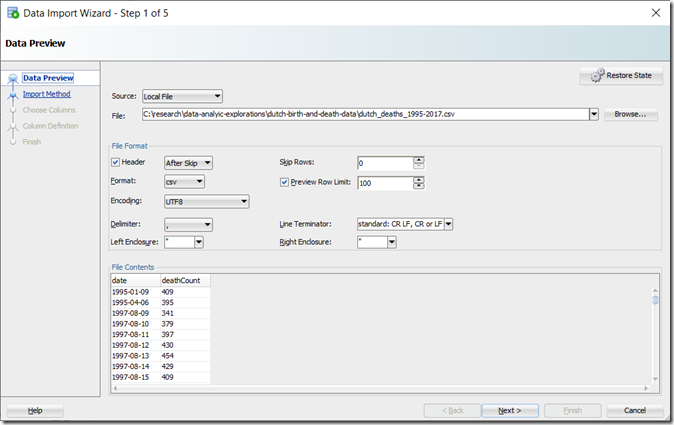Image resolution: width=674 pixels, height=425 pixels.
Task: Select the deathCount value 429
Action: [x=185, y=367]
